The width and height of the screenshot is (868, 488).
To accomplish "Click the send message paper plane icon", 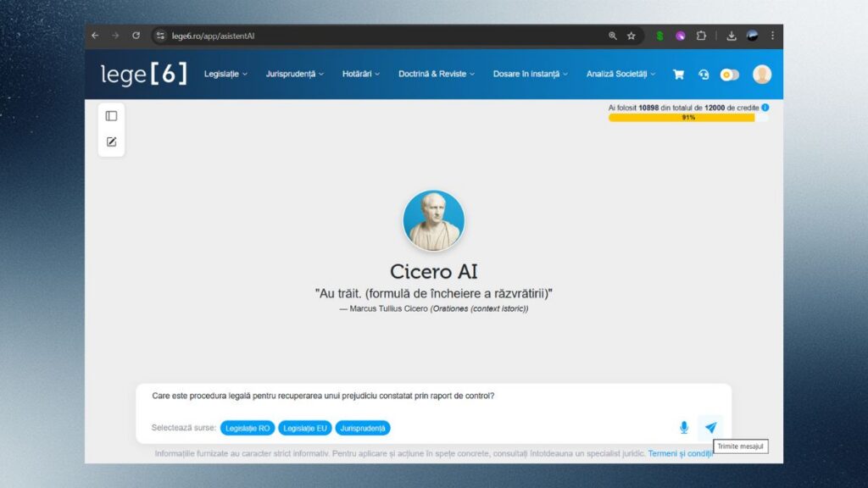I will click(x=710, y=428).
